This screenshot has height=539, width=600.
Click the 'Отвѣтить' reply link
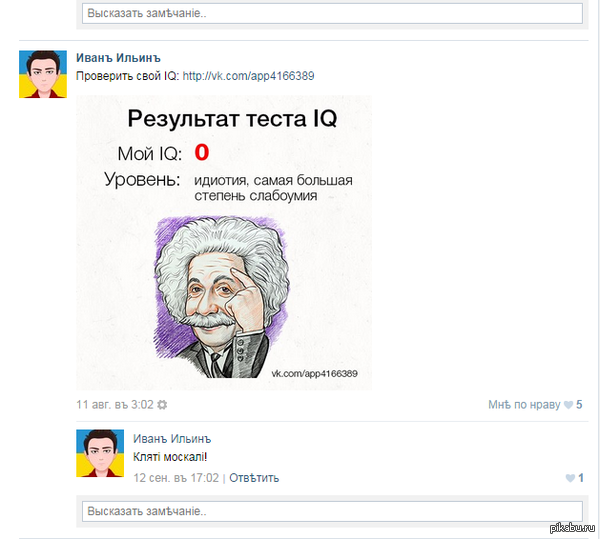click(254, 478)
